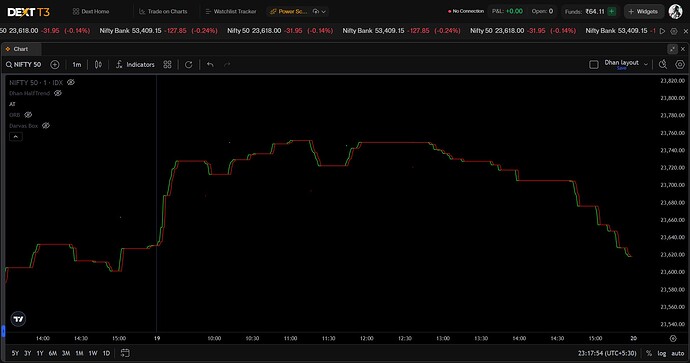This screenshot has width=690, height=363.
Task: Click the TradingView logo
Action: pyautogui.click(x=18, y=319)
